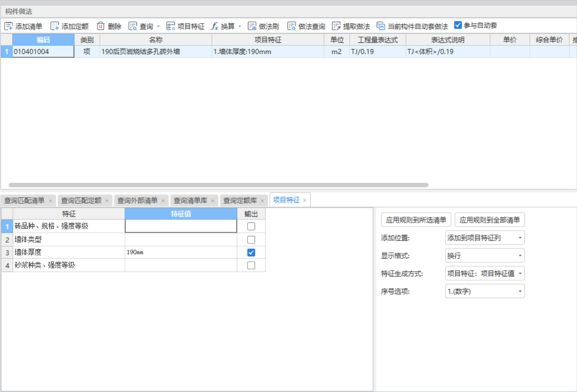The width and height of the screenshot is (577, 392).
Task: Close the 项目特征 tab
Action: click(x=305, y=201)
